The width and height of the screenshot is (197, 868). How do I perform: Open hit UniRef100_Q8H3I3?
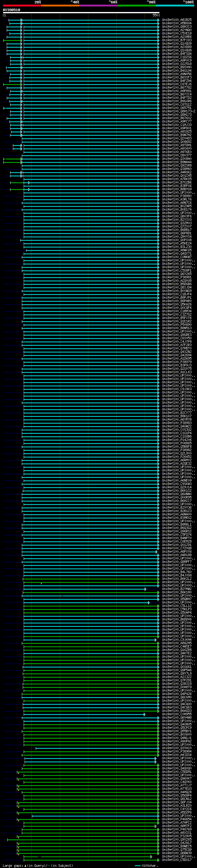[x=177, y=26]
